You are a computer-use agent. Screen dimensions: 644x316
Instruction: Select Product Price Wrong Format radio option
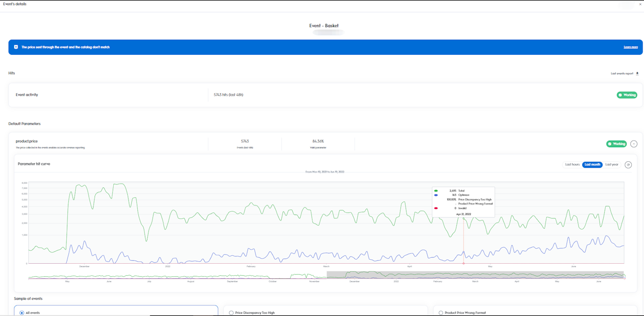coord(441,312)
